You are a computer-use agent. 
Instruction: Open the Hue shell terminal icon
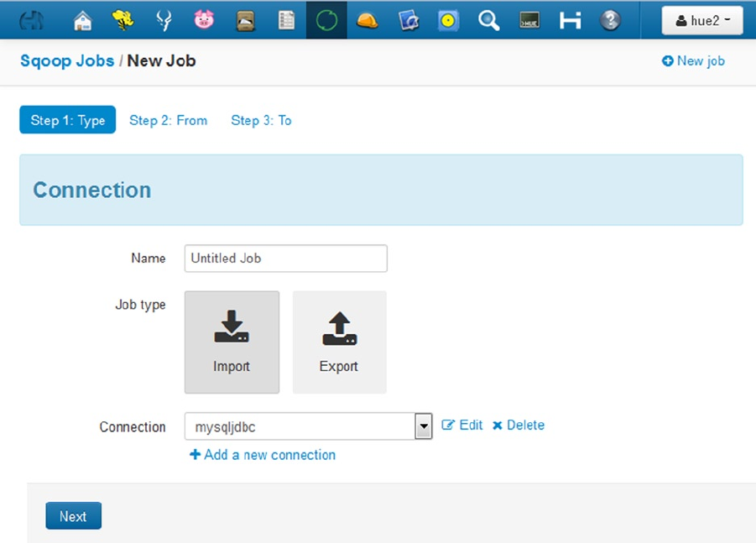coord(529,20)
